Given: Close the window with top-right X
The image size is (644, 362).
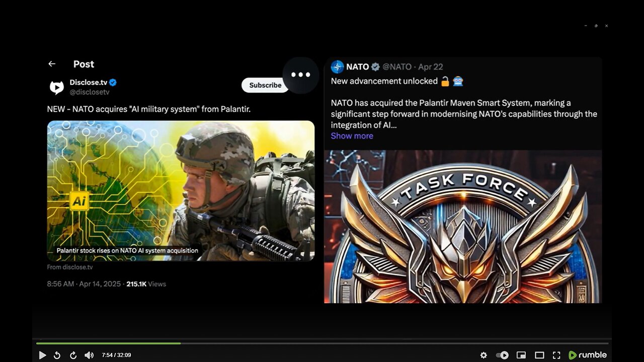Looking at the screenshot, I should click(x=606, y=26).
